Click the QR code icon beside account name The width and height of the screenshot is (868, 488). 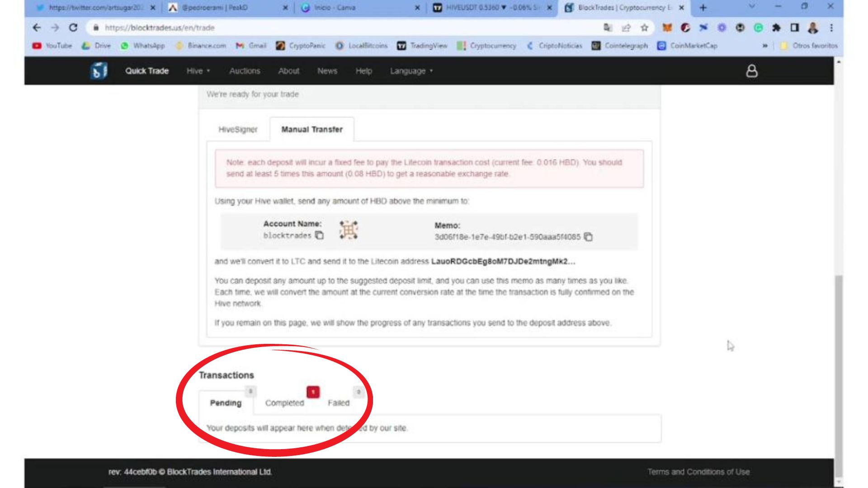coord(349,230)
